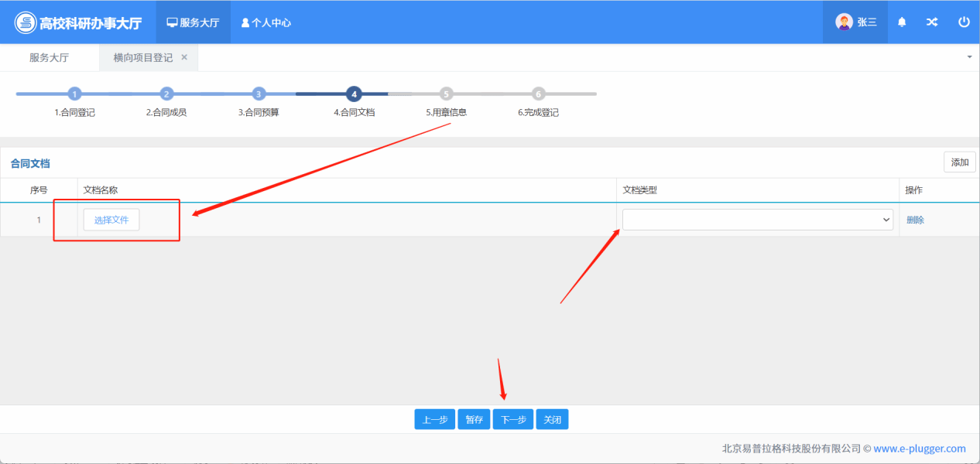The width and height of the screenshot is (980, 464).
Task: Open the 文档类型 dropdown
Action: [x=757, y=220]
